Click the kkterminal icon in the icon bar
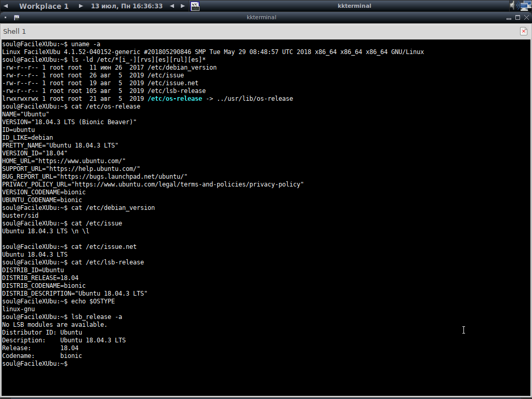Screen dimensions: 532x399 (195, 6)
